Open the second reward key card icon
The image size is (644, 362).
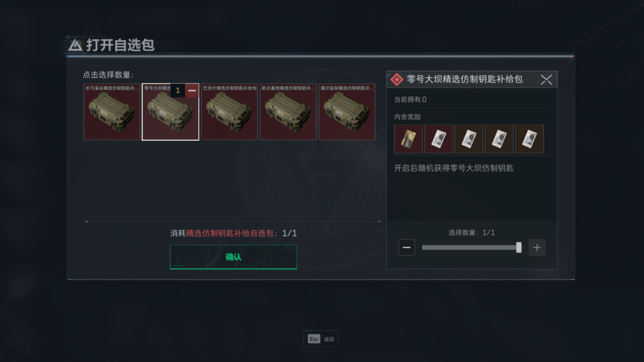439,139
